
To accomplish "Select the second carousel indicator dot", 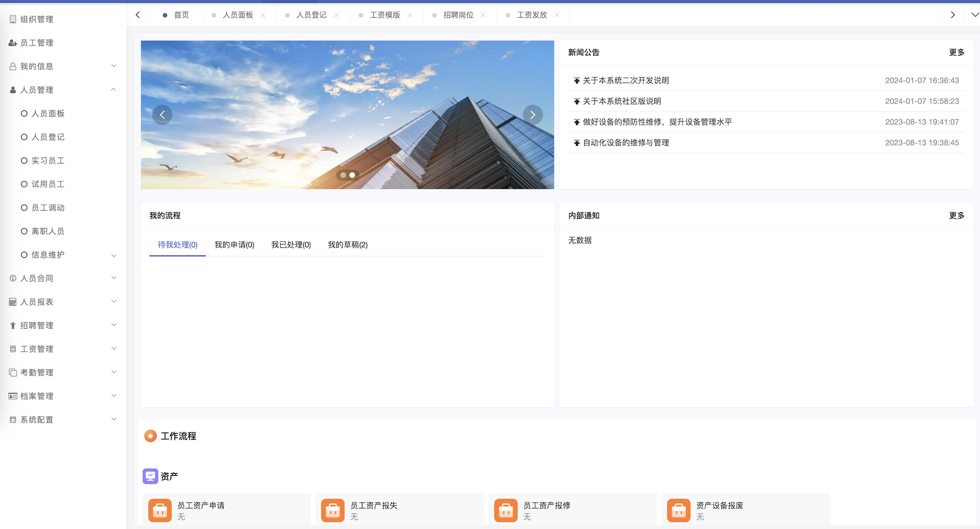I will tap(352, 175).
